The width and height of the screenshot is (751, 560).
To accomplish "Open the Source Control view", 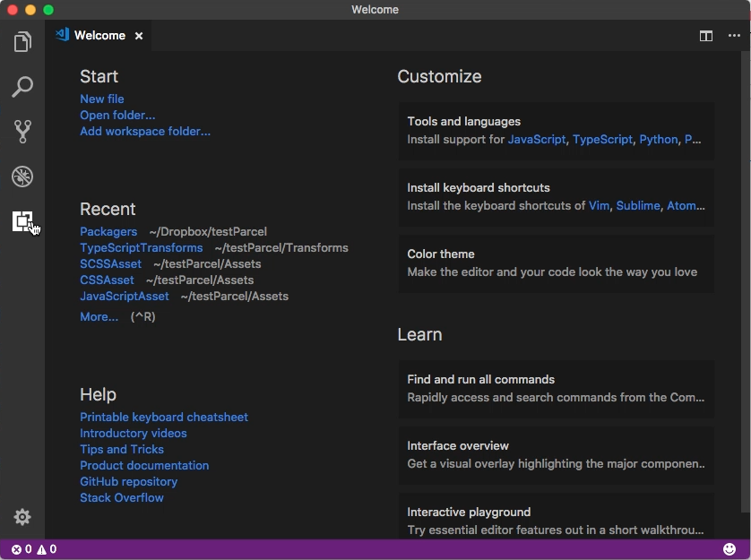I will click(x=22, y=131).
